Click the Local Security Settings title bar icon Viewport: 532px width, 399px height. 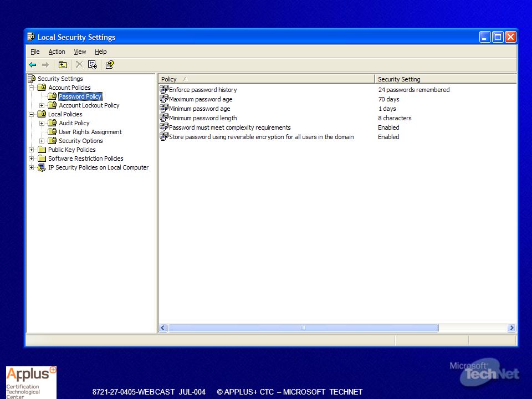pyautogui.click(x=31, y=37)
